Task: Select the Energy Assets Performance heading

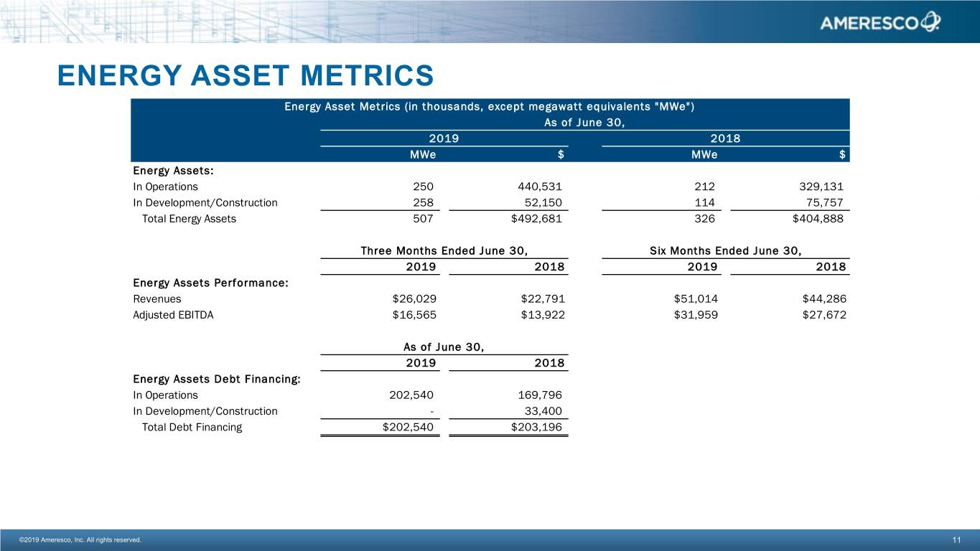Action: [211, 283]
